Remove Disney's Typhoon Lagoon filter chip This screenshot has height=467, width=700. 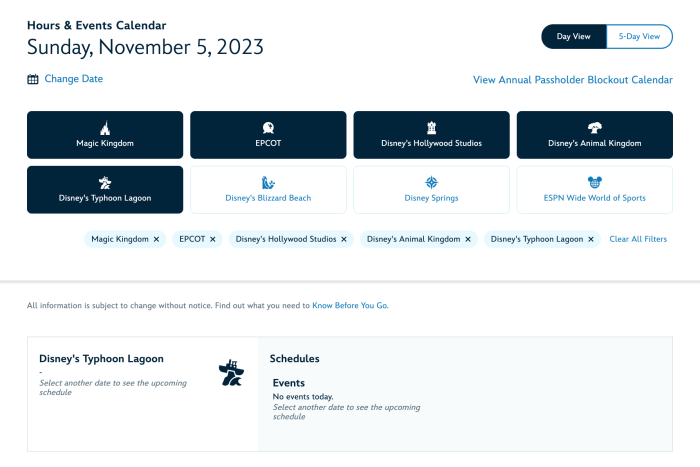(x=591, y=240)
